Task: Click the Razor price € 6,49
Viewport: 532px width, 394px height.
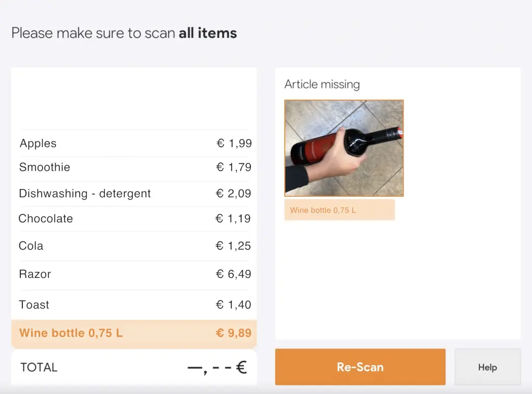Action: 233,274
